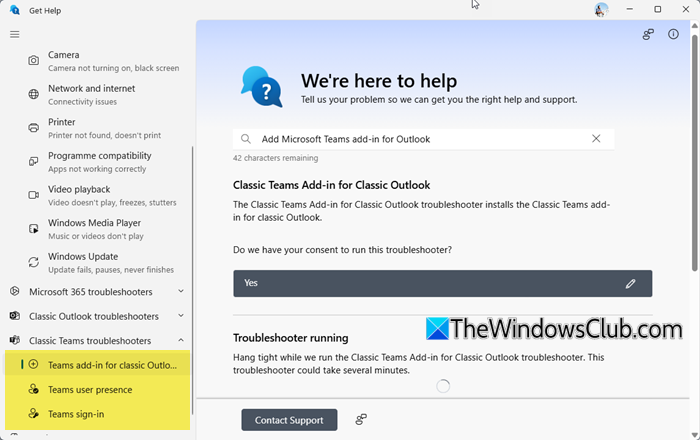The width and height of the screenshot is (700, 440).
Task: Click the Classic Outlook troubleshooters icon
Action: (15, 316)
